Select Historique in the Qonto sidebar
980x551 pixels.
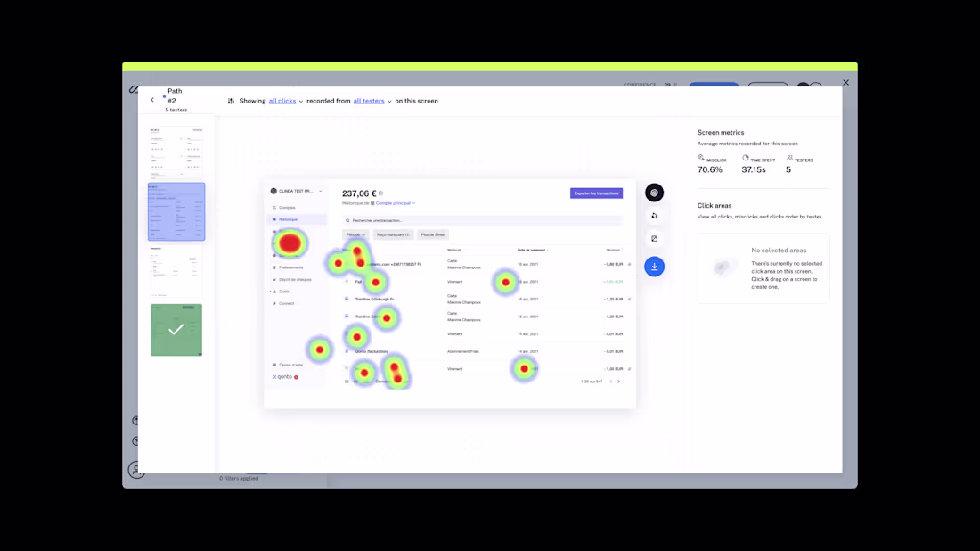(286, 219)
